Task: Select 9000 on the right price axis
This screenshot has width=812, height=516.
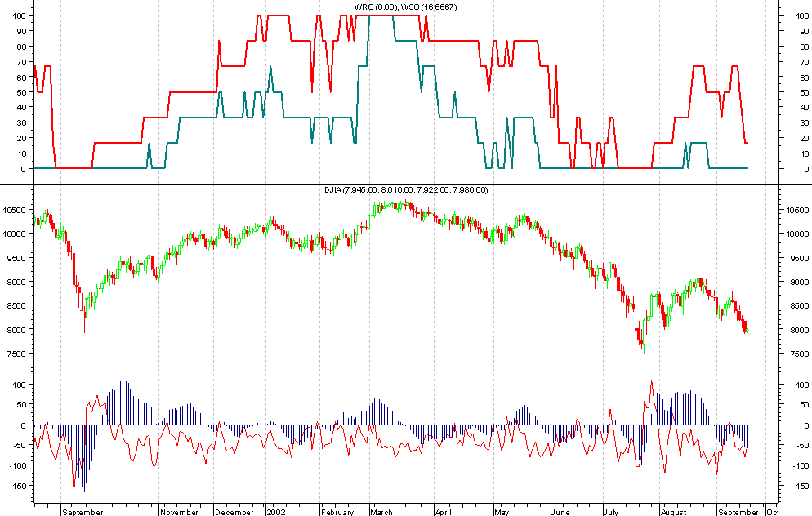Action: click(795, 282)
